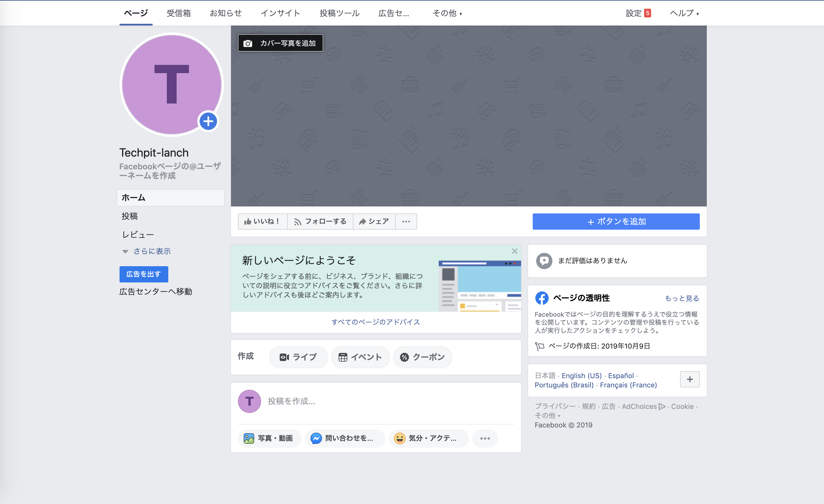Click カバー写真を追加 button
Screen dimensions: 824x504
[x=280, y=43]
